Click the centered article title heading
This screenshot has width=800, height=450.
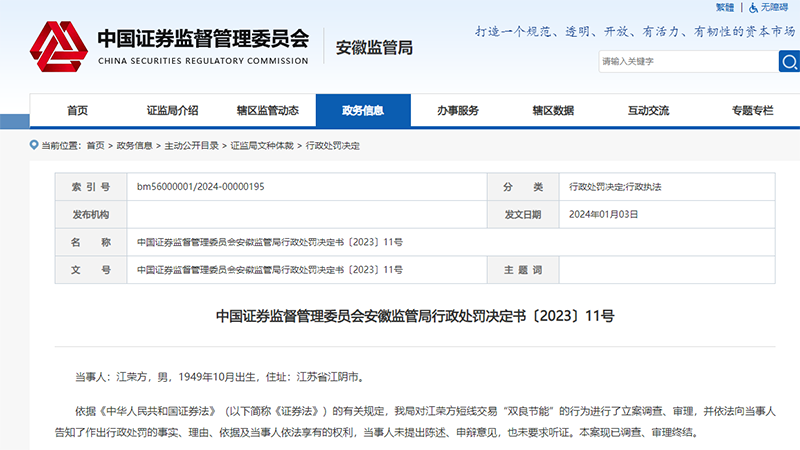click(x=415, y=316)
